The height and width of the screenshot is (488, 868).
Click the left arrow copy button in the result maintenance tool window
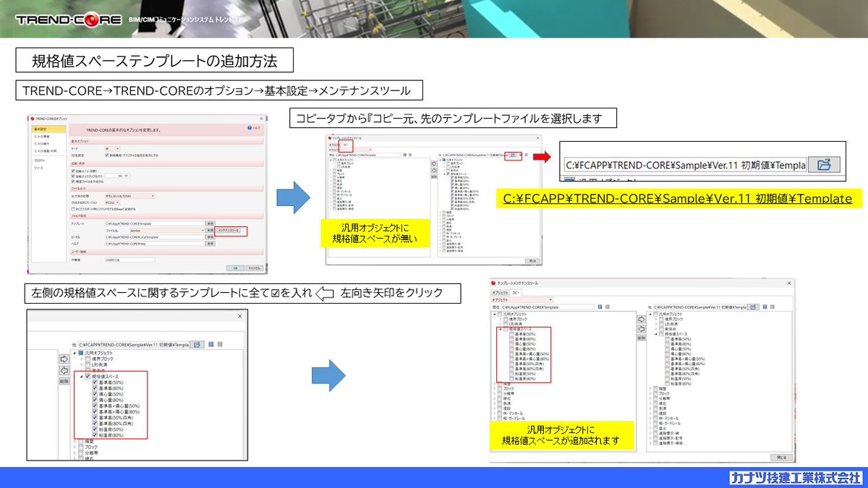(x=642, y=328)
